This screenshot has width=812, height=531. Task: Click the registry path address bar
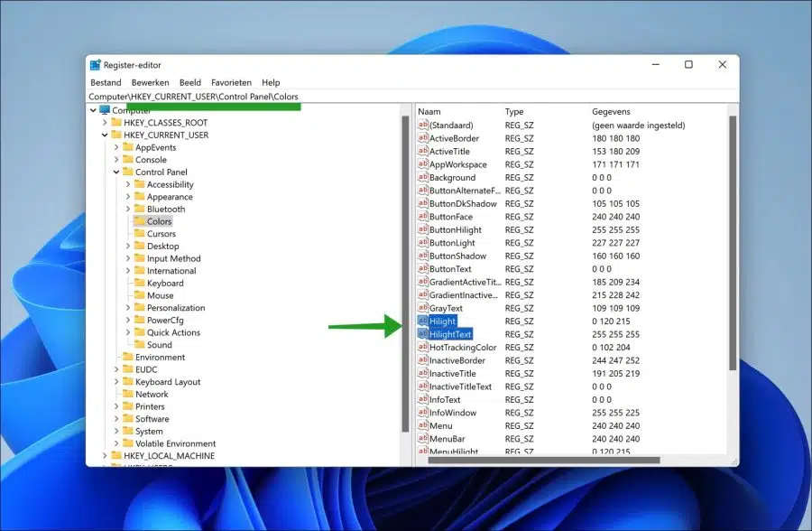pos(412,97)
